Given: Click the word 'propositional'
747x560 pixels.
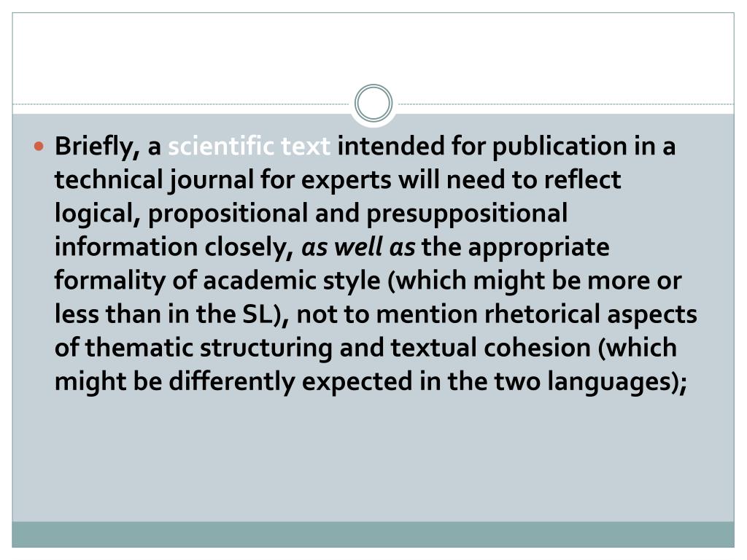Looking at the screenshot, I should tap(228, 214).
